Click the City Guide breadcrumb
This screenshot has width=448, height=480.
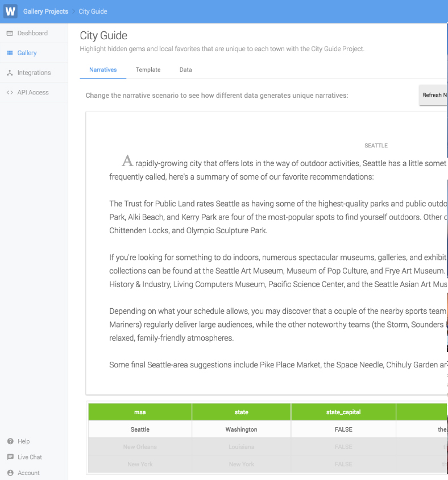[x=93, y=11]
